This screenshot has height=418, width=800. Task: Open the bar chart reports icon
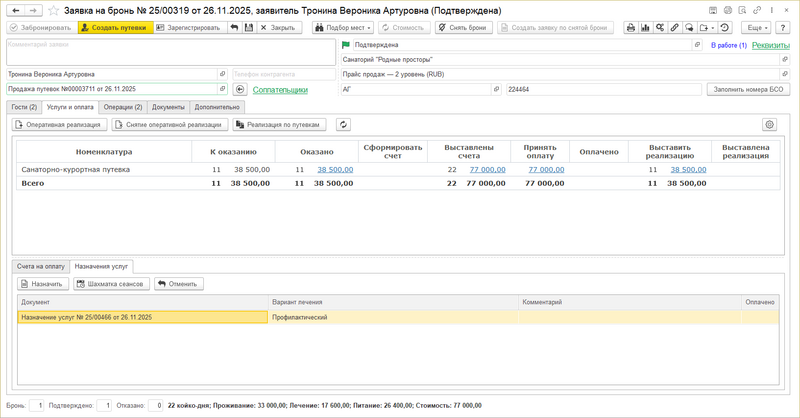[x=645, y=28]
